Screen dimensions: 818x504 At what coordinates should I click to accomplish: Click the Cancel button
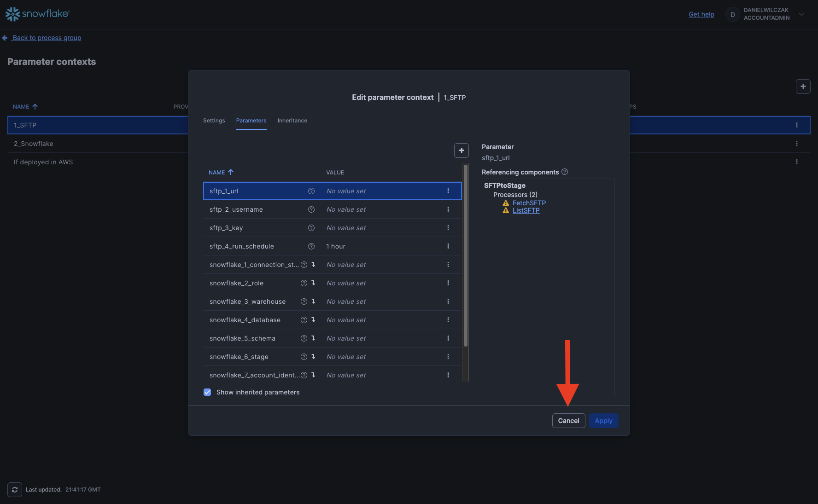click(568, 421)
